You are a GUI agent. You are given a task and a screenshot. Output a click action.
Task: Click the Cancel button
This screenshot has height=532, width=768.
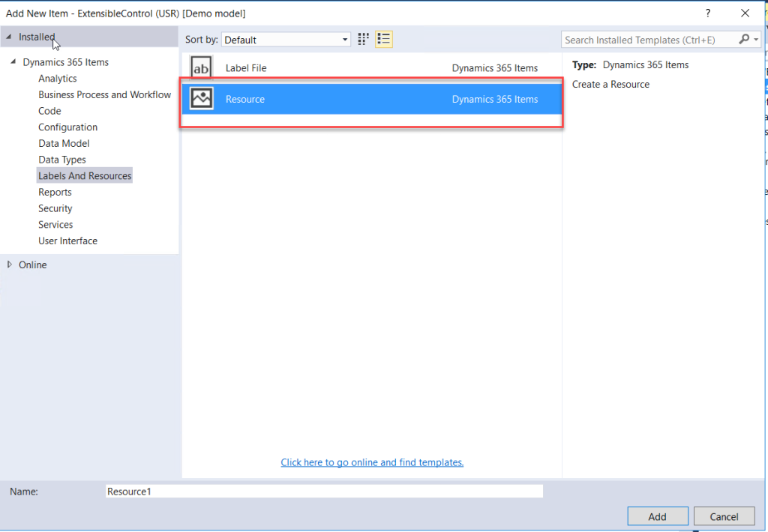(724, 516)
